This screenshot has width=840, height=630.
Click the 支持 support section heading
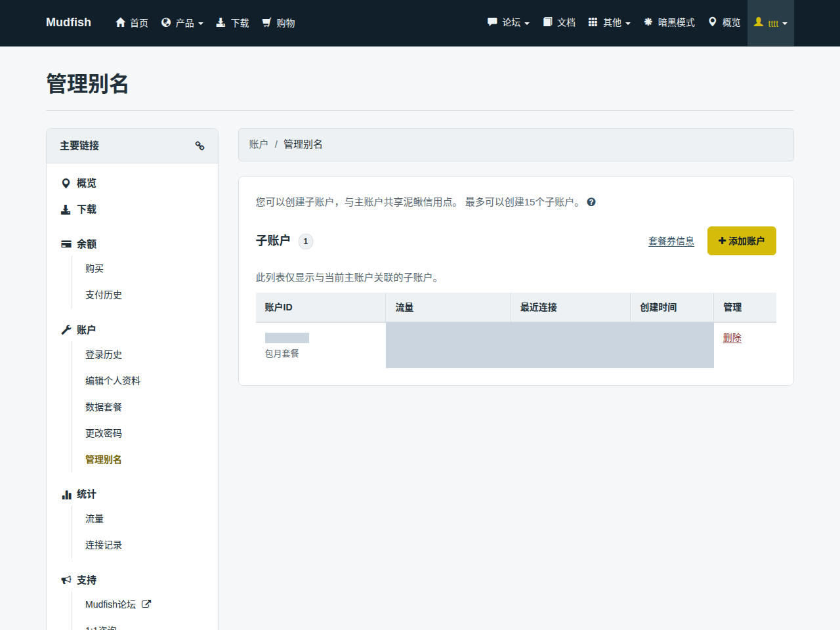pyautogui.click(x=79, y=580)
